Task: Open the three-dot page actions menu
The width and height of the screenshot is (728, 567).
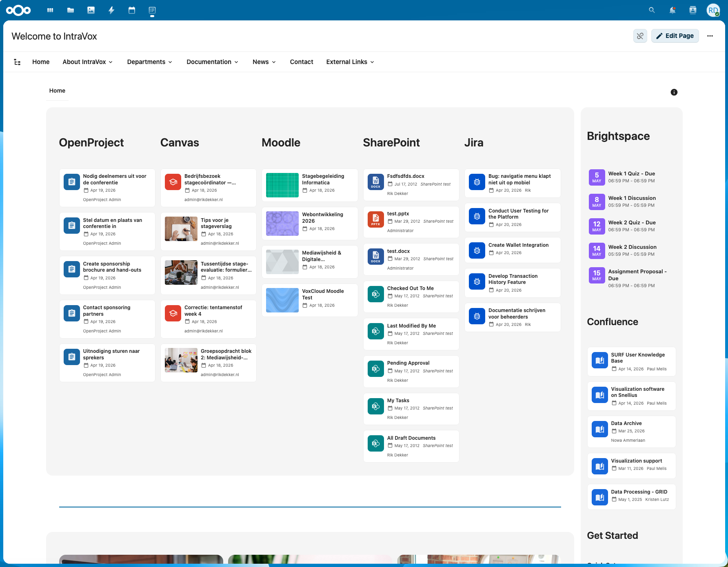Action: pyautogui.click(x=710, y=36)
